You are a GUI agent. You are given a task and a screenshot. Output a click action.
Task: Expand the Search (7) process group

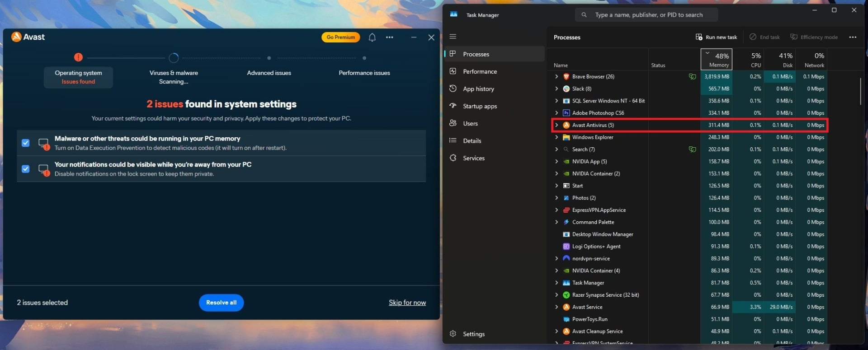557,149
